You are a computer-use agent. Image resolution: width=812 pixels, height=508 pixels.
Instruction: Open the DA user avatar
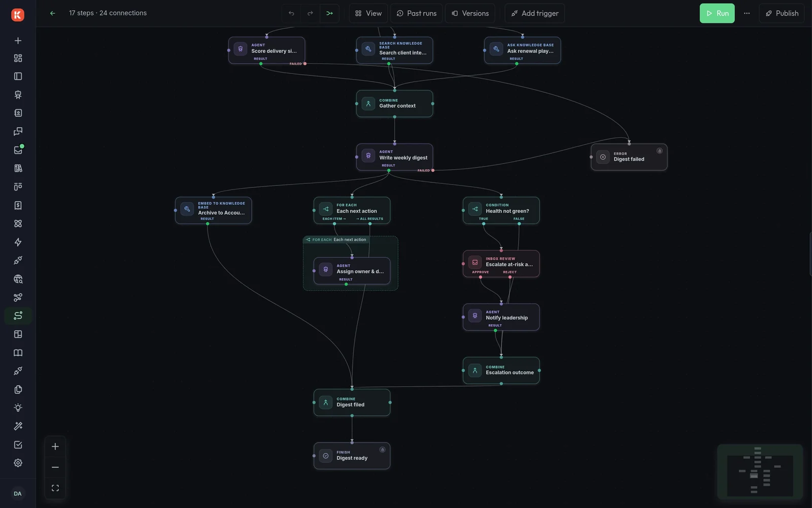click(x=18, y=494)
